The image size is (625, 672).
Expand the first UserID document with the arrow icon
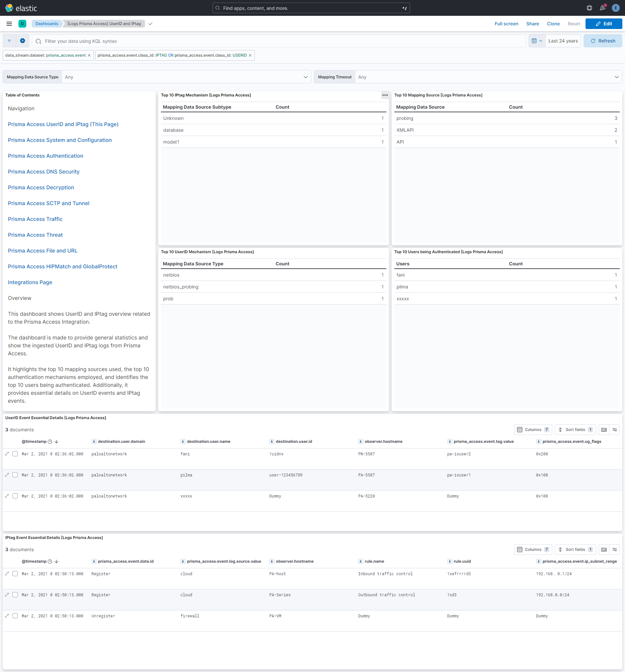click(x=7, y=454)
